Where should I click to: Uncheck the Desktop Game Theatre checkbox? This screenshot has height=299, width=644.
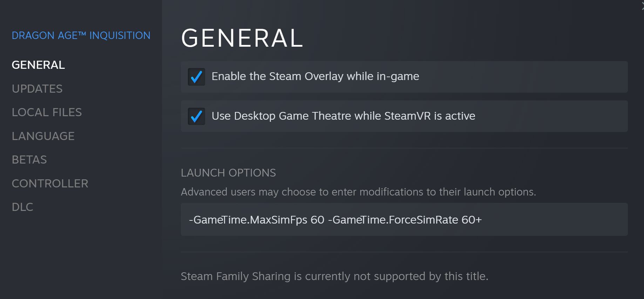click(x=196, y=116)
